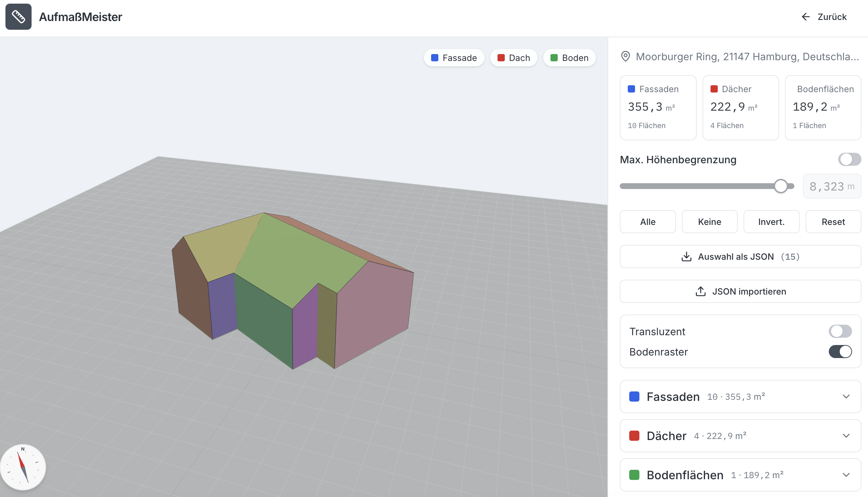Image resolution: width=868 pixels, height=497 pixels.
Task: Expand the Dächer list section
Action: pos(741,436)
